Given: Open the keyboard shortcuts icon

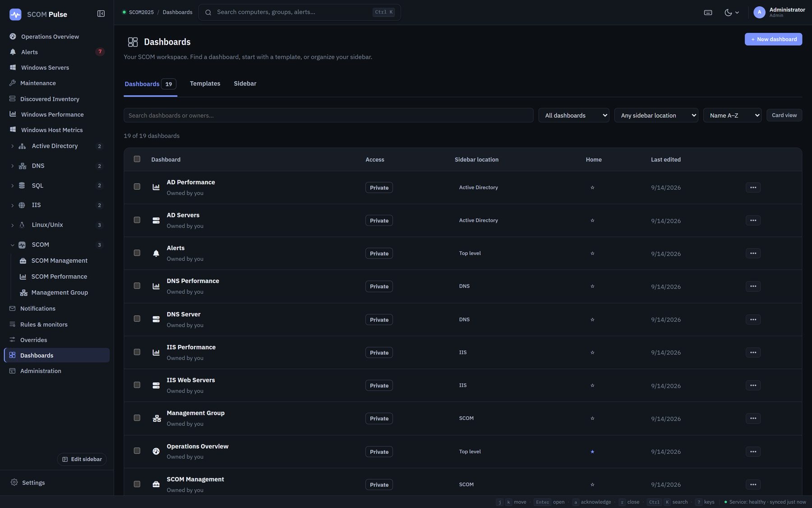Looking at the screenshot, I should [x=708, y=13].
